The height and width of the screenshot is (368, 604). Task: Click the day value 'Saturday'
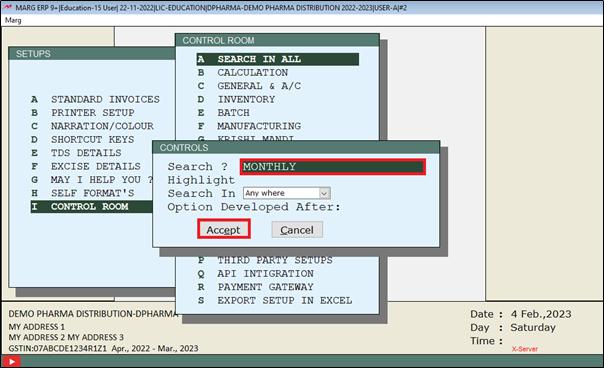click(533, 328)
